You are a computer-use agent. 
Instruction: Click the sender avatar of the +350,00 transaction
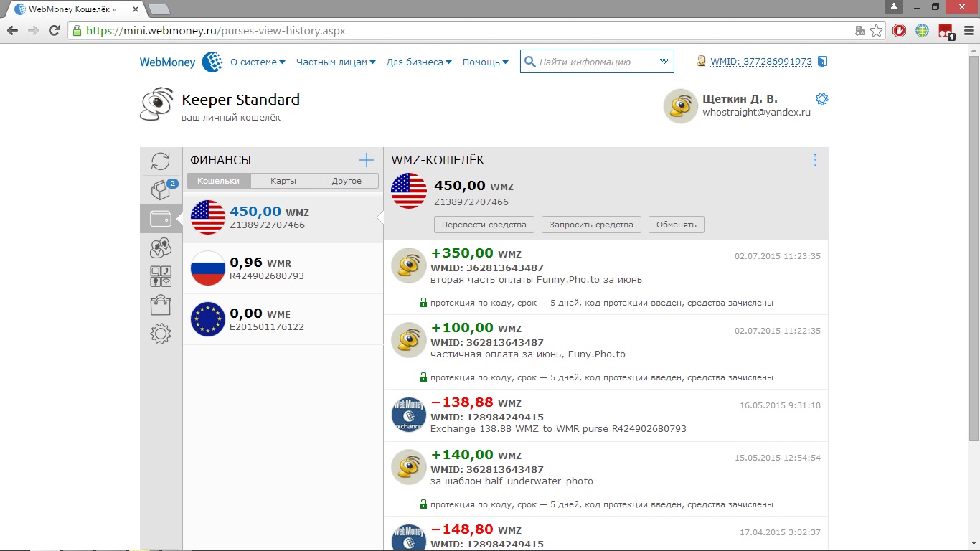point(409,266)
